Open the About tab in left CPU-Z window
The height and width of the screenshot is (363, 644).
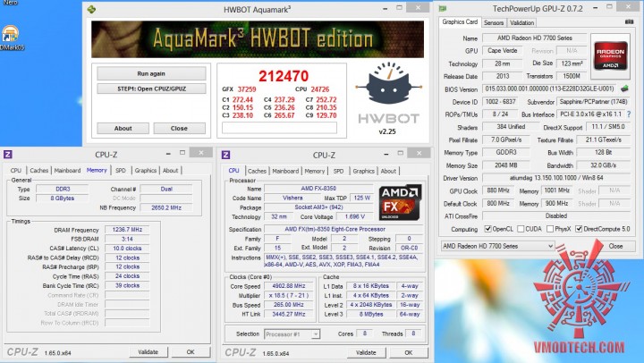click(171, 171)
